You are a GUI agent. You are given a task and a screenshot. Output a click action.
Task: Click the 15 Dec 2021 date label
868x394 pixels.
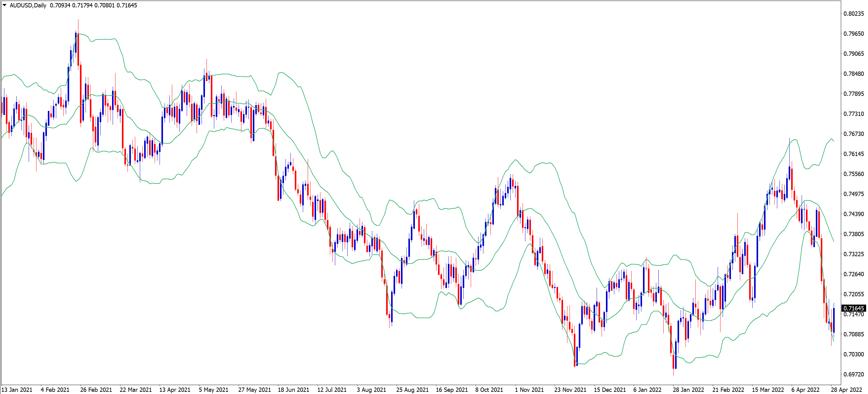[610, 390]
